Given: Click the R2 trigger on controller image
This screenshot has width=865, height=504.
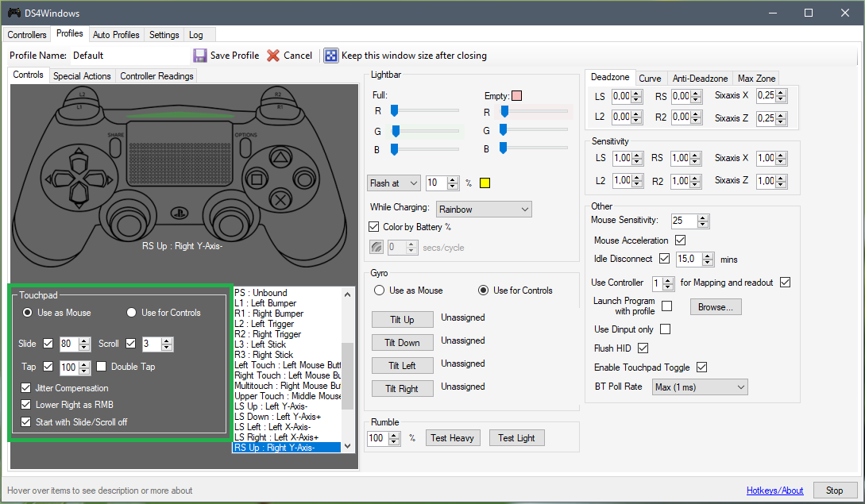Looking at the screenshot, I should point(278,94).
